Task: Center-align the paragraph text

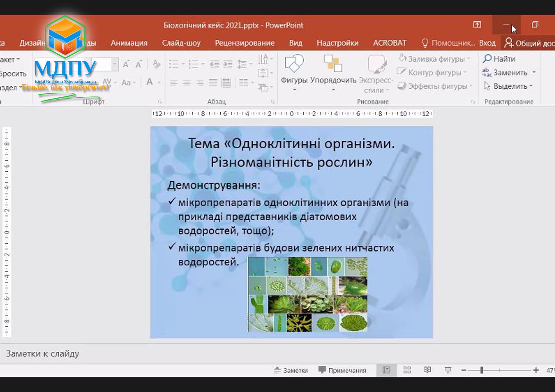Action: 187,83
